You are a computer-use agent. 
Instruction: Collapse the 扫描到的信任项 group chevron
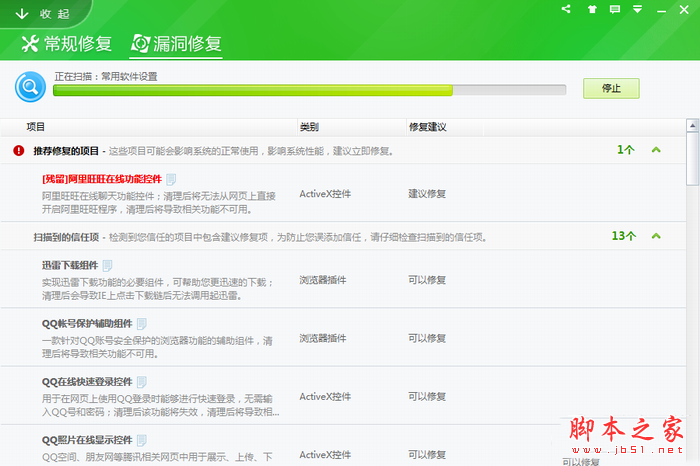tap(656, 236)
